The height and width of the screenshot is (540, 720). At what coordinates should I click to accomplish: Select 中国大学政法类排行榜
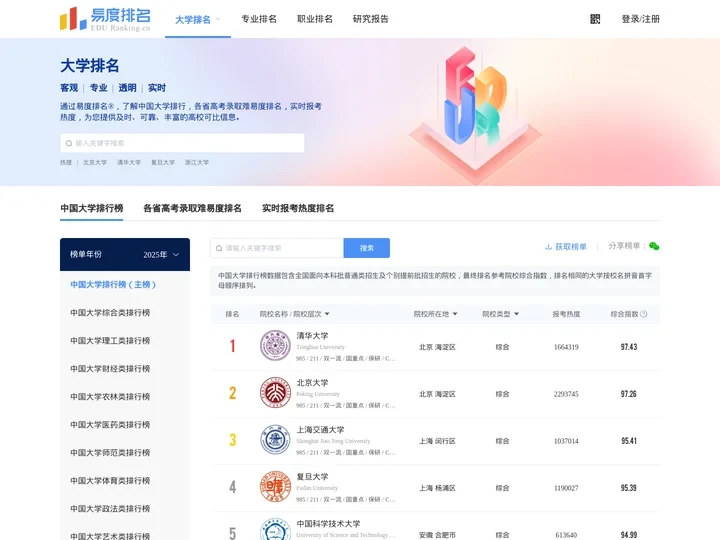click(110, 509)
